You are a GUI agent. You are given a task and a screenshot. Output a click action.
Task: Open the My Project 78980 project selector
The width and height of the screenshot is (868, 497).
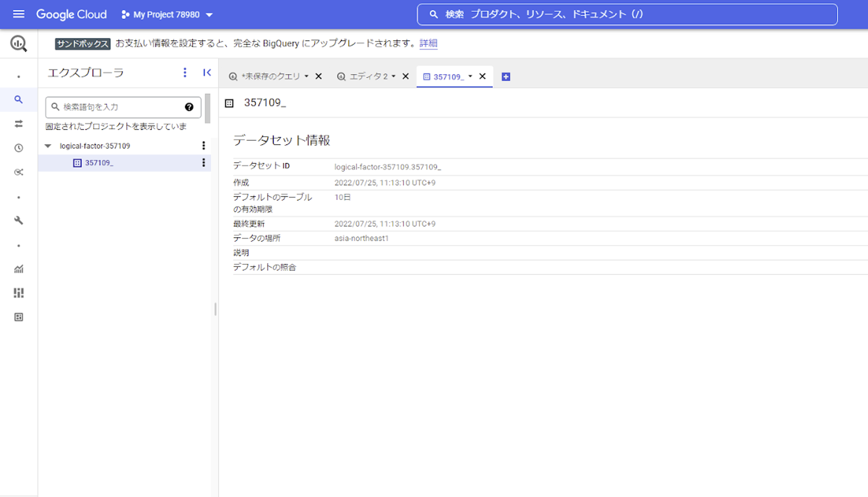(x=167, y=15)
